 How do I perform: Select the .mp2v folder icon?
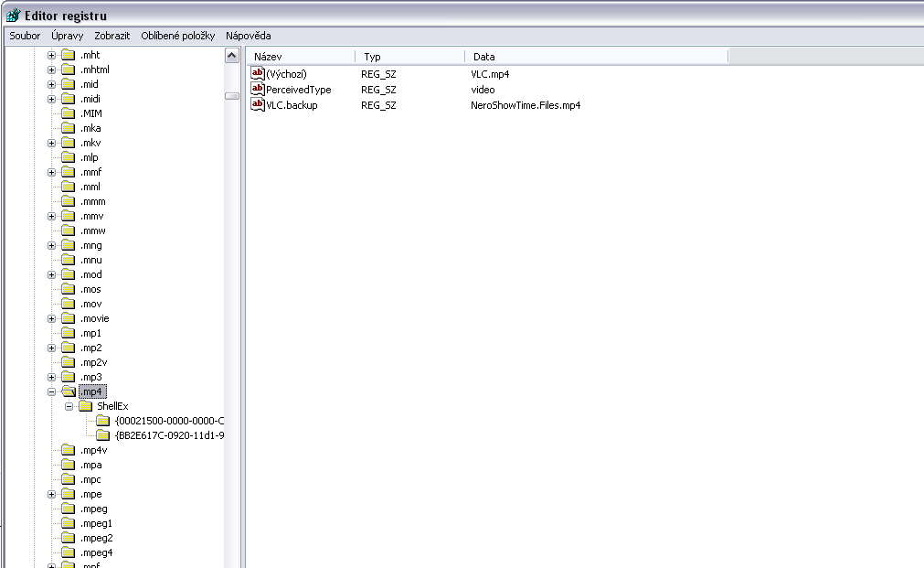[x=69, y=362]
